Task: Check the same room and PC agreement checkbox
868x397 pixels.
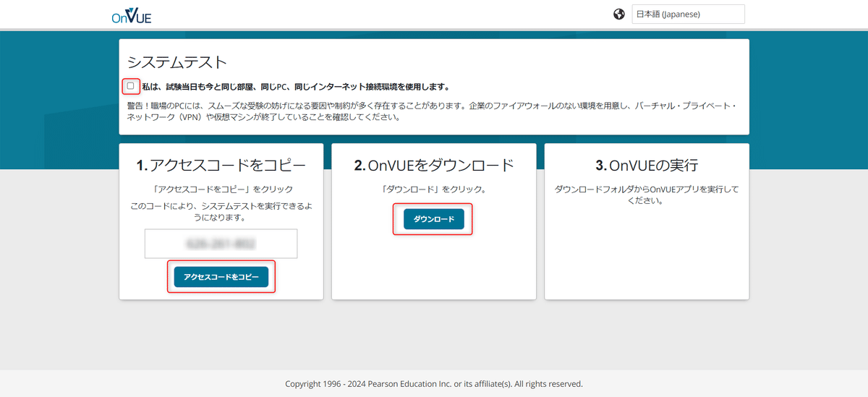Action: (131, 86)
